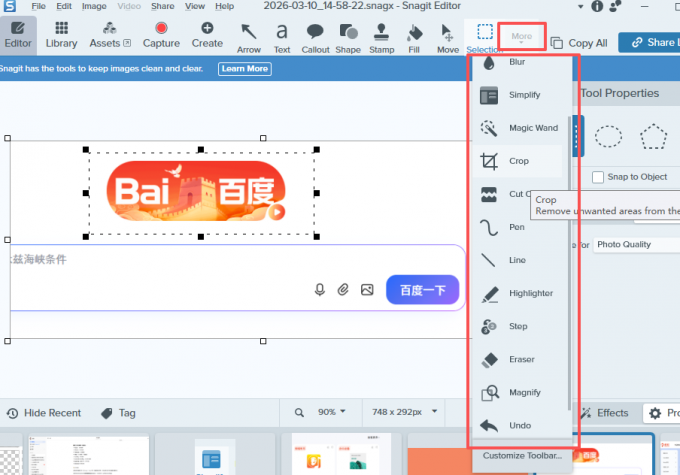680x475 pixels.
Task: Open the Share menu
Action: click(163, 6)
